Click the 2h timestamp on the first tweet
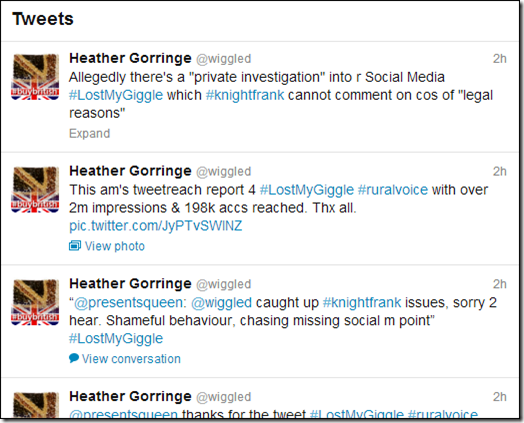The image size is (524, 423). 500,59
